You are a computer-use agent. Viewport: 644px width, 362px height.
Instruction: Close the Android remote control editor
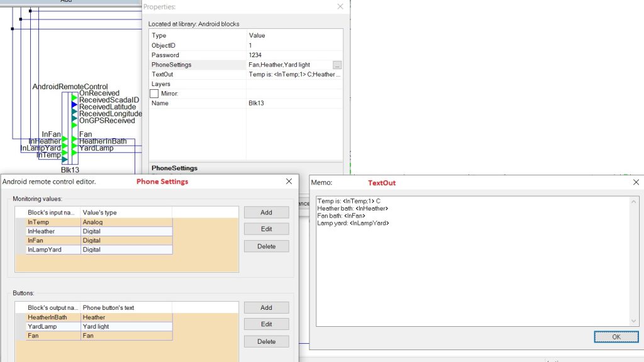(289, 182)
